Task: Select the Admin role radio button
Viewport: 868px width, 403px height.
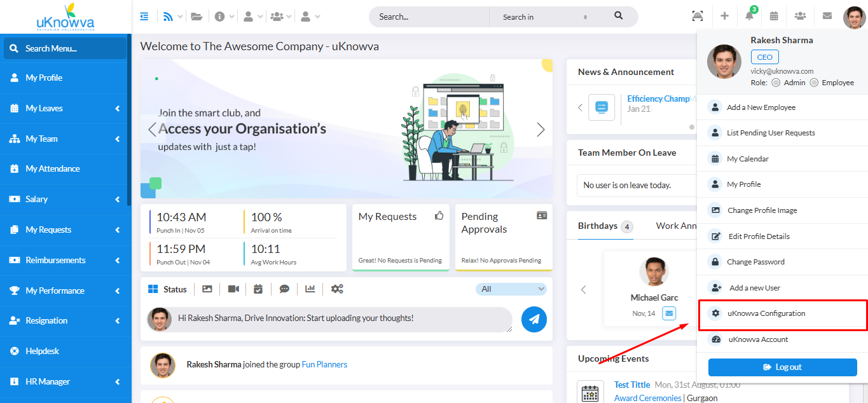Action: pos(776,83)
